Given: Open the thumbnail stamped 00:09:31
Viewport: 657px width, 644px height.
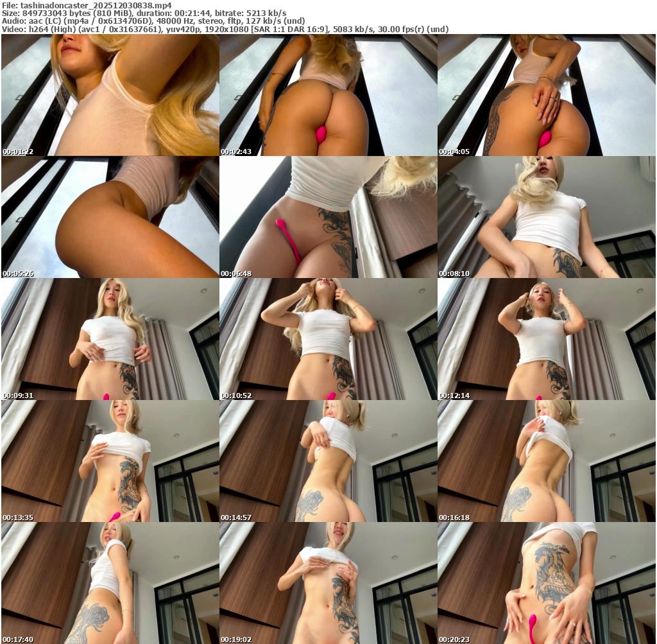Looking at the screenshot, I should [110, 339].
